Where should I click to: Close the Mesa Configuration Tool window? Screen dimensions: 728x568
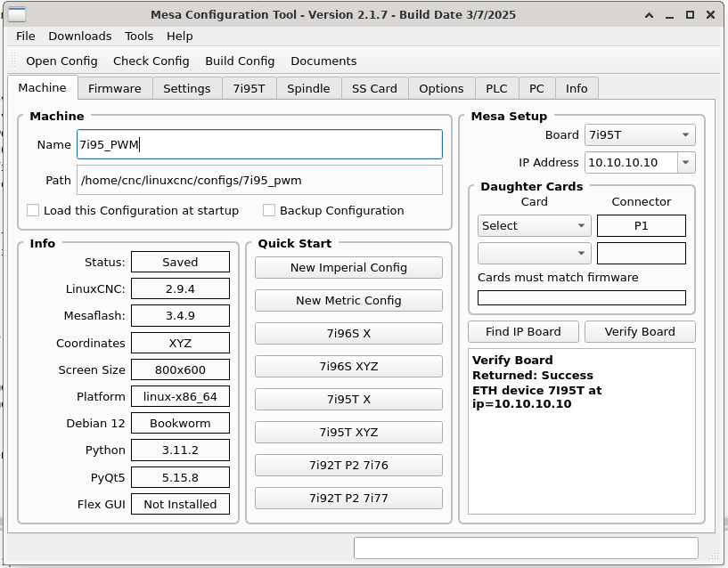pyautogui.click(x=710, y=15)
